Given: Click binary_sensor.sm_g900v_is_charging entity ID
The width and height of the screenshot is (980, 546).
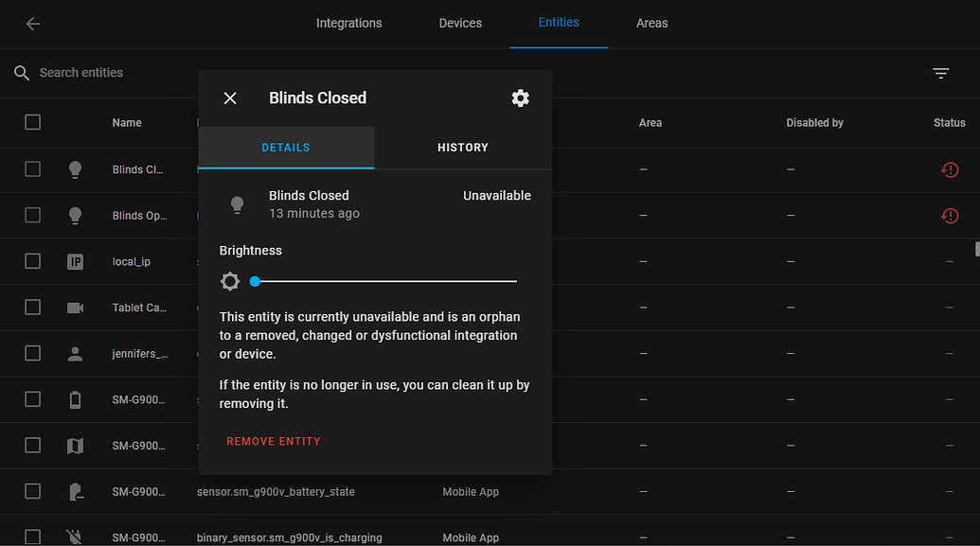Looking at the screenshot, I should click(x=290, y=537).
